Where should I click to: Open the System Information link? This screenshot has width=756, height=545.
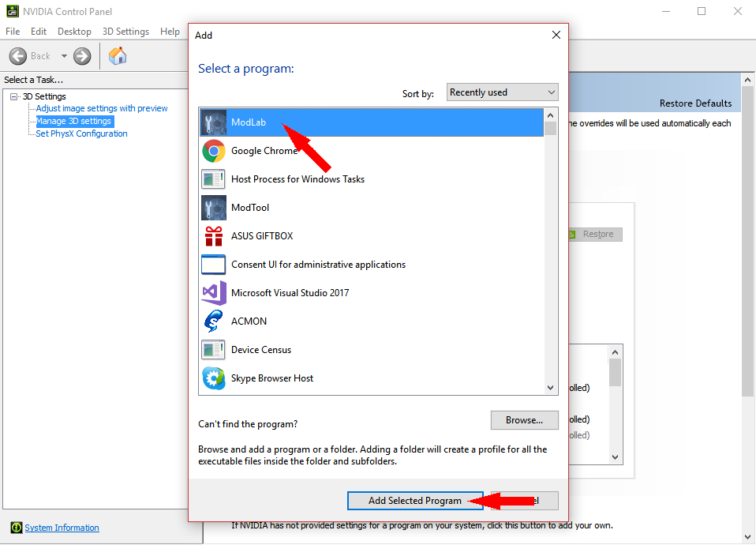62,528
